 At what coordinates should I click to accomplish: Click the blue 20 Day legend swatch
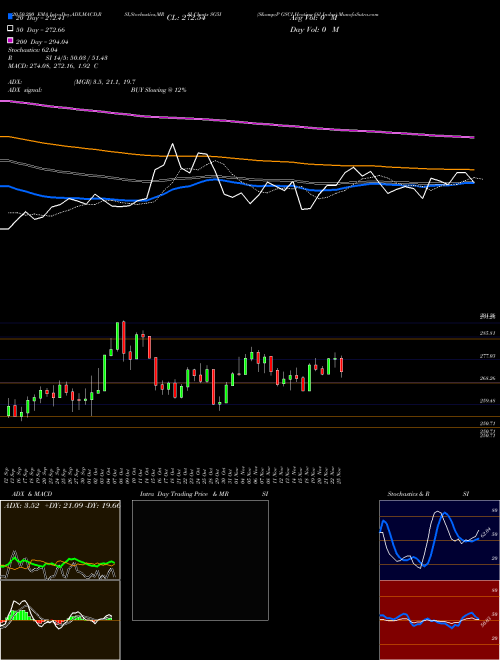[11, 17]
